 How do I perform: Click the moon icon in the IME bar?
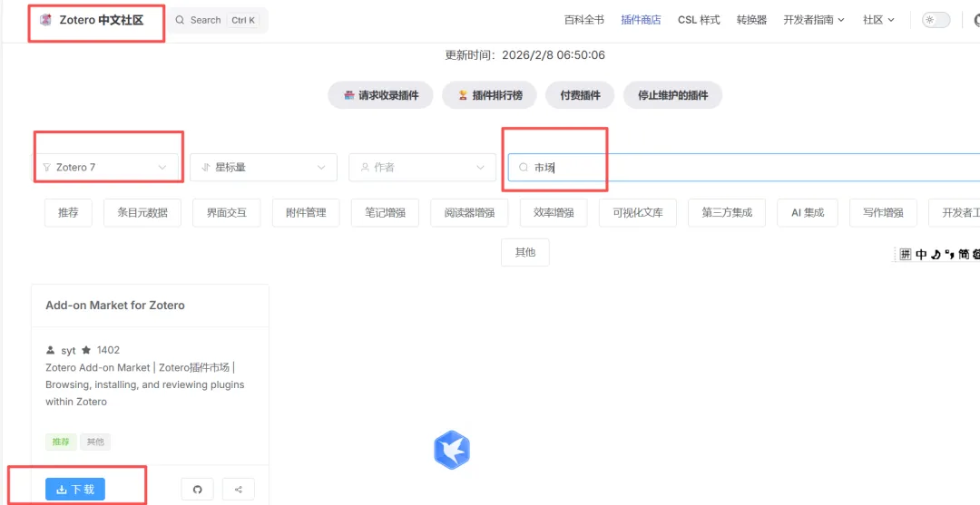936,254
